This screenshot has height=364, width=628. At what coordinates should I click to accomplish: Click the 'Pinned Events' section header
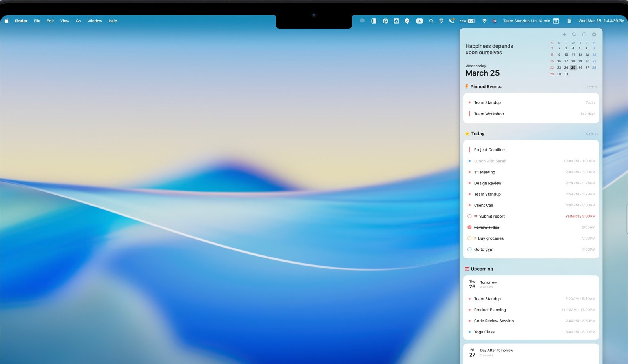tap(486, 86)
